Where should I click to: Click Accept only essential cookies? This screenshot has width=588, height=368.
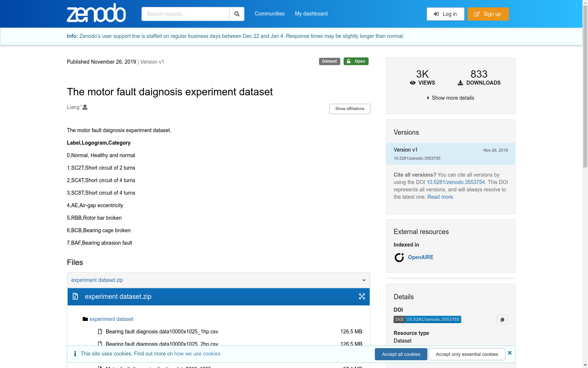coord(467,354)
